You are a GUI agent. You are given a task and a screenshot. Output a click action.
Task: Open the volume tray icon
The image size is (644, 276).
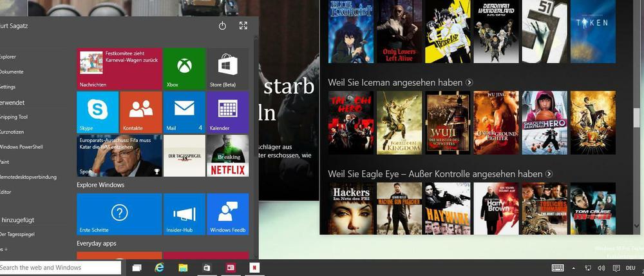[x=601, y=268]
